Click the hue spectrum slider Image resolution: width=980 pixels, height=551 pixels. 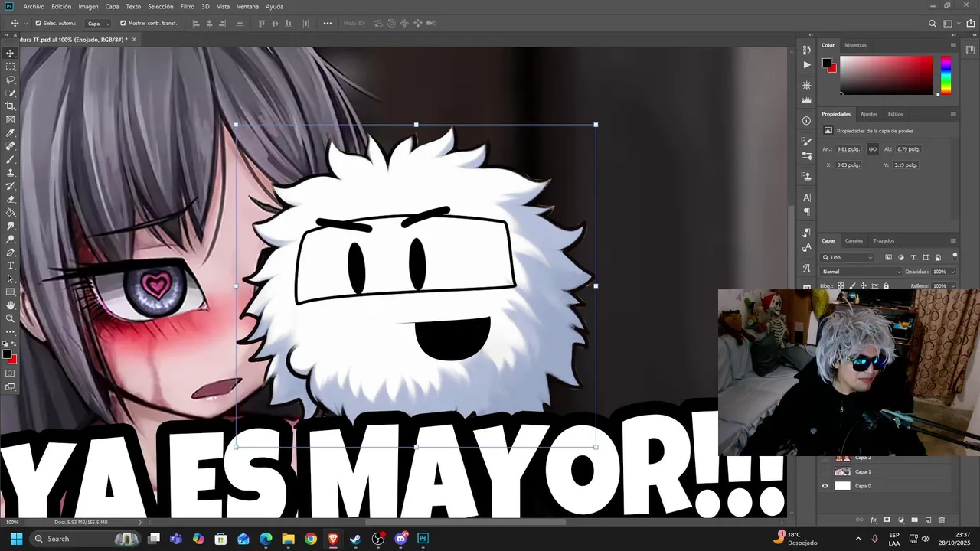(x=946, y=75)
